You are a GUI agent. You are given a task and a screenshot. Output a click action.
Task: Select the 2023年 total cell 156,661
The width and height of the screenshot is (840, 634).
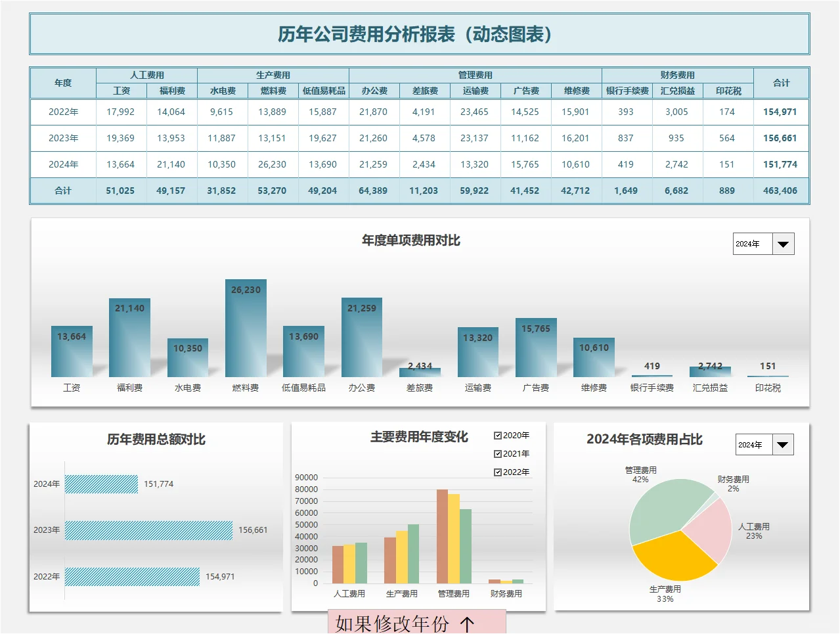pyautogui.click(x=780, y=138)
